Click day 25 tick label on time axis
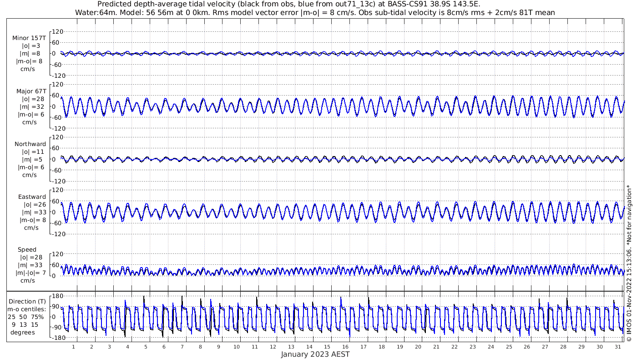 (509, 346)
